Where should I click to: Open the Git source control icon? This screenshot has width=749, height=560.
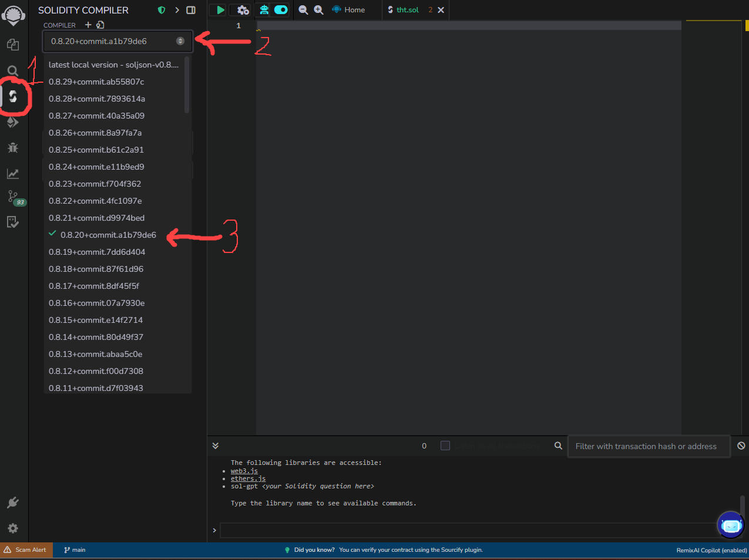(13, 197)
